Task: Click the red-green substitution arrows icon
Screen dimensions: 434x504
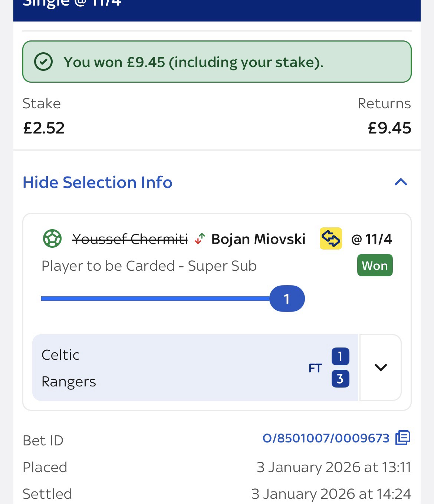Action: click(200, 239)
